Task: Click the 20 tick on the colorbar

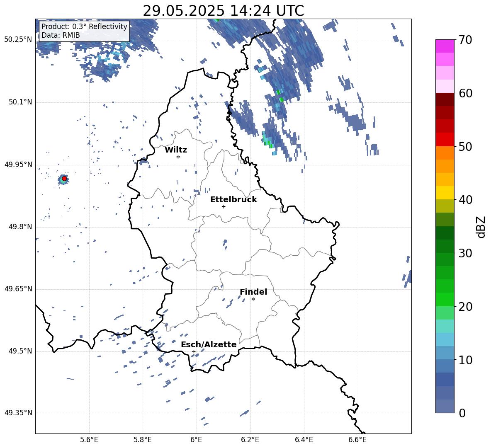Action: (x=465, y=307)
